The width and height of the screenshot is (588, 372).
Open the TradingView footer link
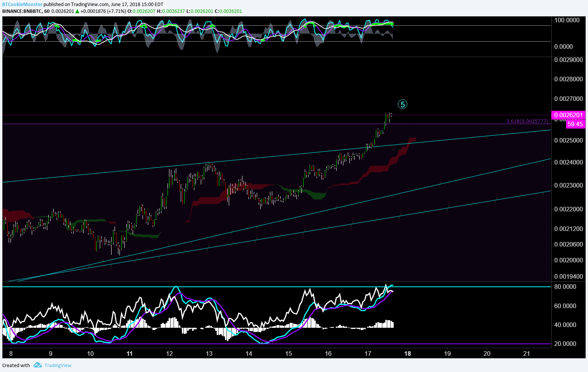58,366
